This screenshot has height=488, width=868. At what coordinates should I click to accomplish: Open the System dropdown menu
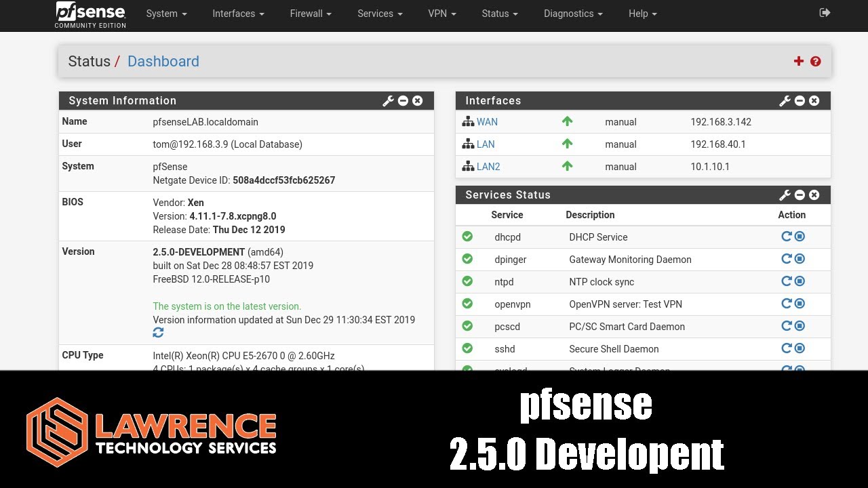[x=167, y=14]
